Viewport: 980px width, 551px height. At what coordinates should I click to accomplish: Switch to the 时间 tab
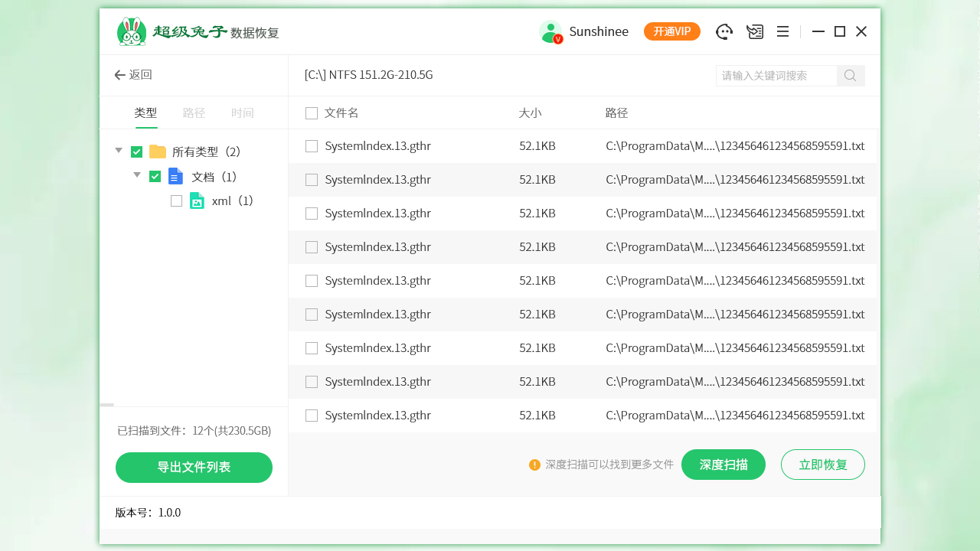coord(242,113)
